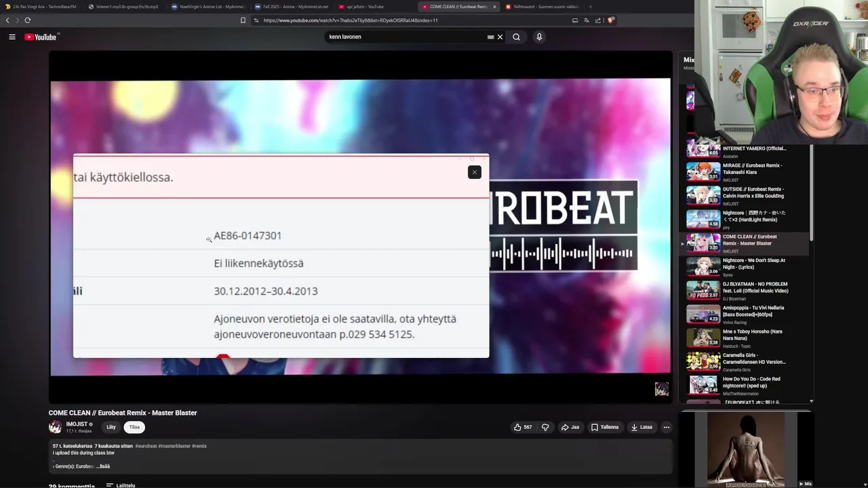Screen dimensions: 868x488
Task: Click the 30.12.2012–30.4.2013 date range
Action: tap(266, 291)
